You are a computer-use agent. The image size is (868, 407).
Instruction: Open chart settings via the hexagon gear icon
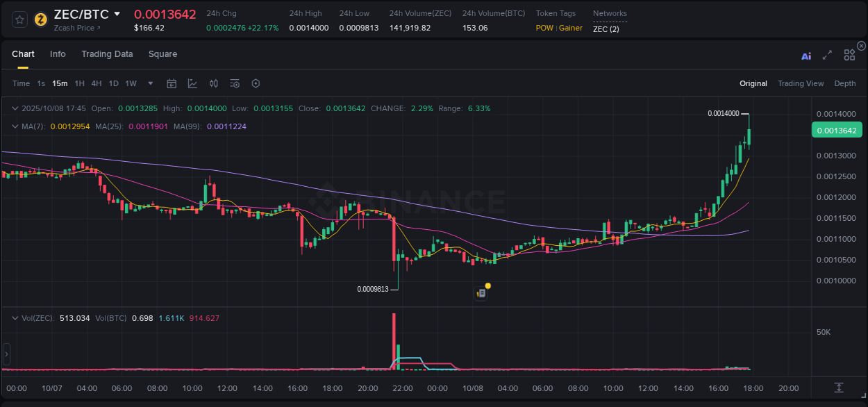(x=256, y=83)
